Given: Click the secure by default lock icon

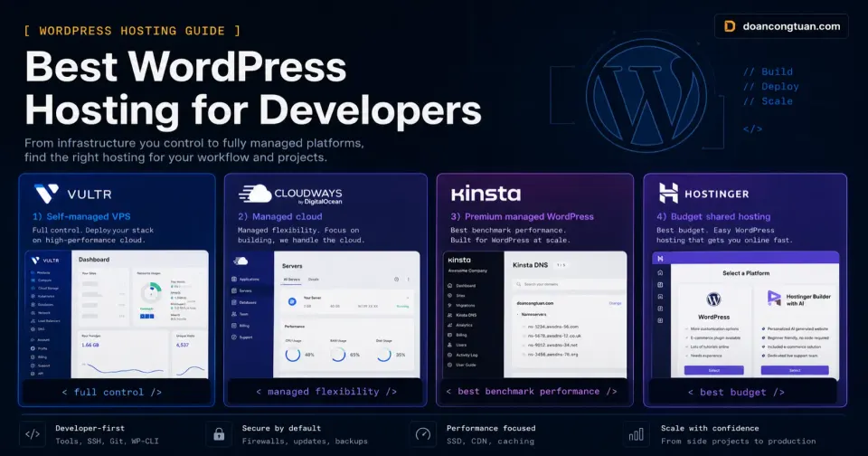Looking at the screenshot, I should click(219, 434).
